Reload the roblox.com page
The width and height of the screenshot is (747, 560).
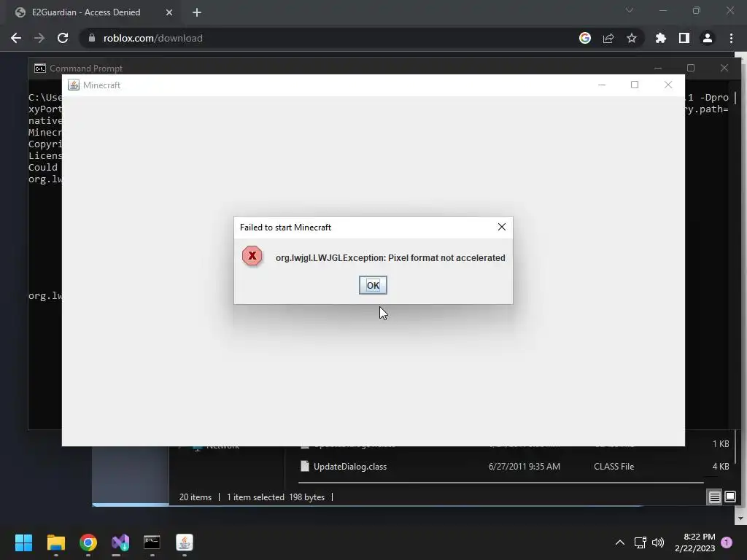pyautogui.click(x=63, y=38)
